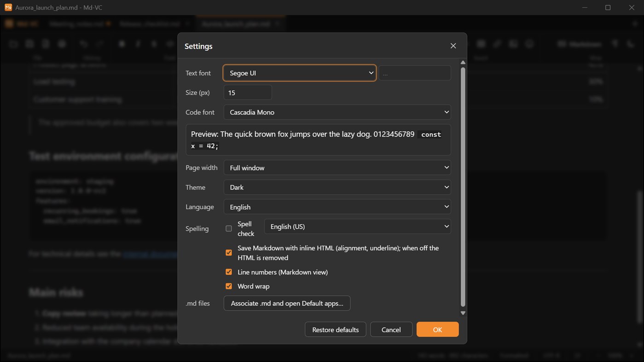Image resolution: width=644 pixels, height=362 pixels.
Task: Click Associate .md and open Default apps button
Action: 287,303
